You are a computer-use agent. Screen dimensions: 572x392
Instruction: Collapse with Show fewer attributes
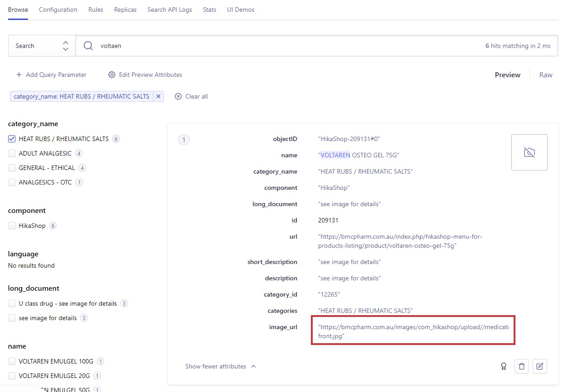coord(220,366)
